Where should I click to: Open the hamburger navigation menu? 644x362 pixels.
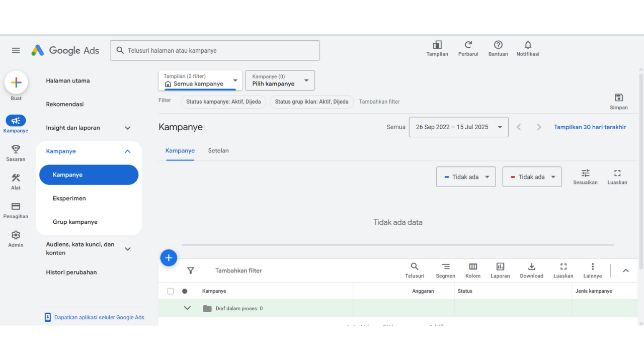[16, 50]
